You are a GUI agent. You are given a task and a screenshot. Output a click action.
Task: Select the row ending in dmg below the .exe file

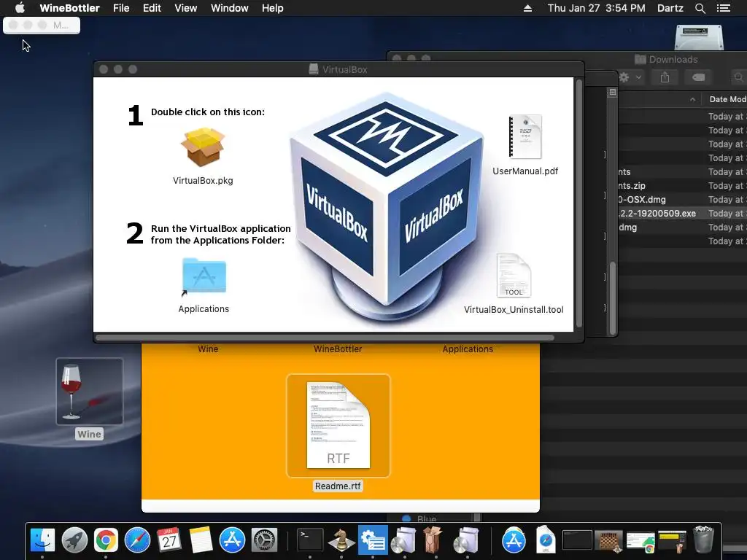pyautogui.click(x=682, y=227)
